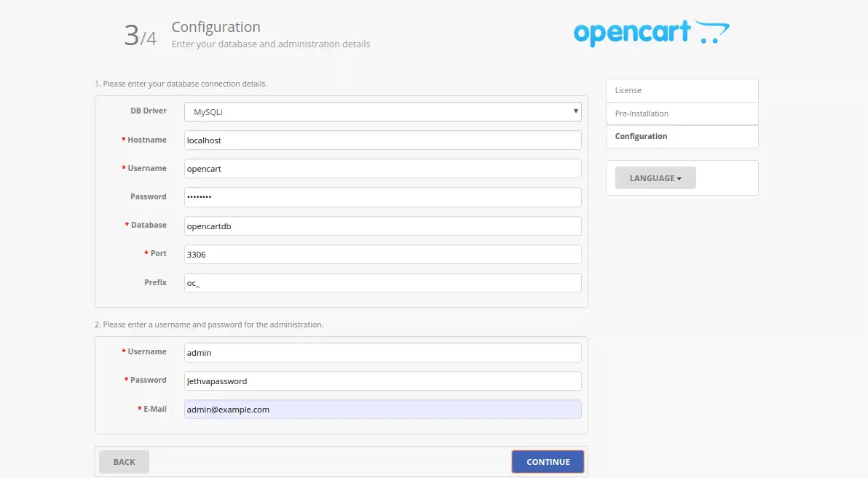
Task: Focus the Prefix field containing oc_
Action: tap(382, 283)
